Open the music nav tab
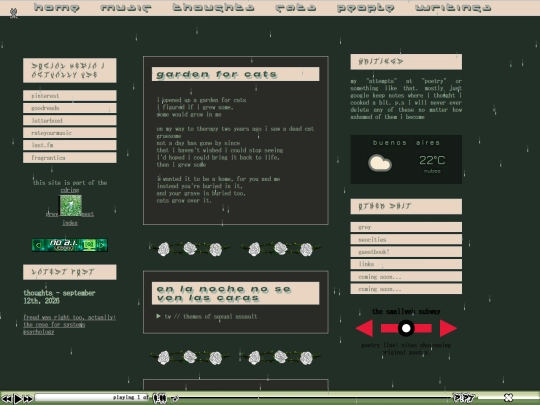 coord(126,8)
